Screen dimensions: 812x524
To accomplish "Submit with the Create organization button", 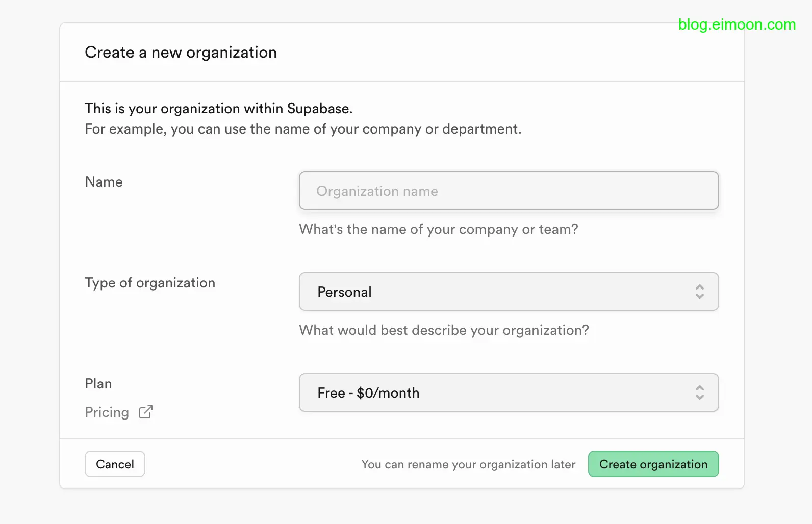I will [653, 464].
